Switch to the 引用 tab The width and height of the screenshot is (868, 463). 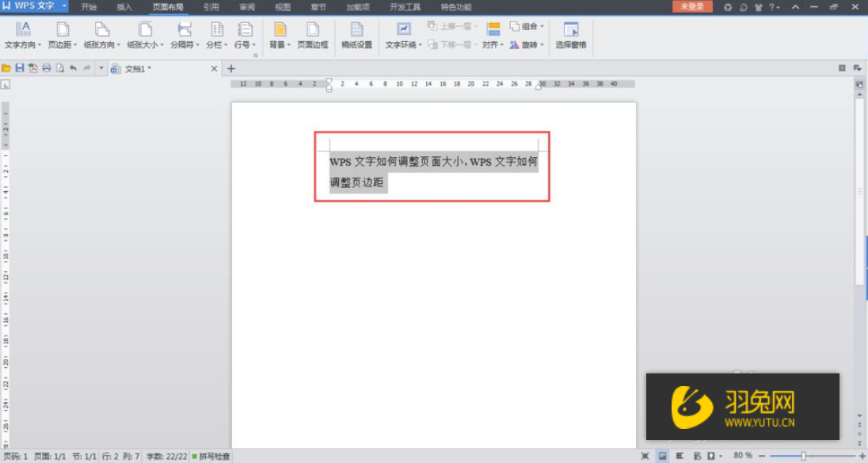211,7
